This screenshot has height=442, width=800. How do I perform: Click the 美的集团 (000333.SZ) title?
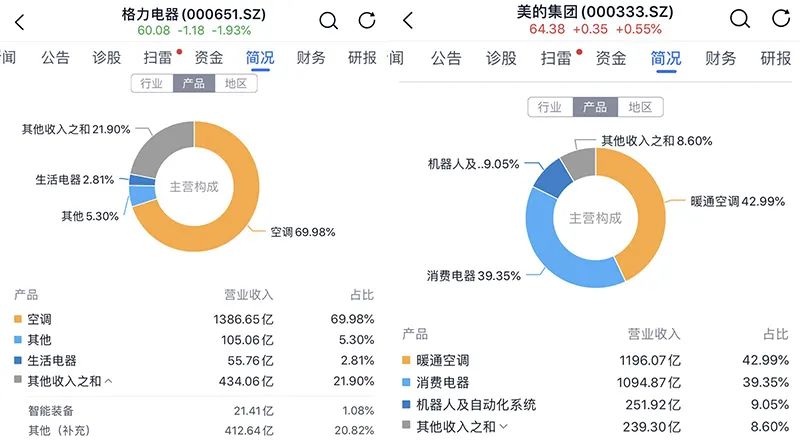pos(595,12)
